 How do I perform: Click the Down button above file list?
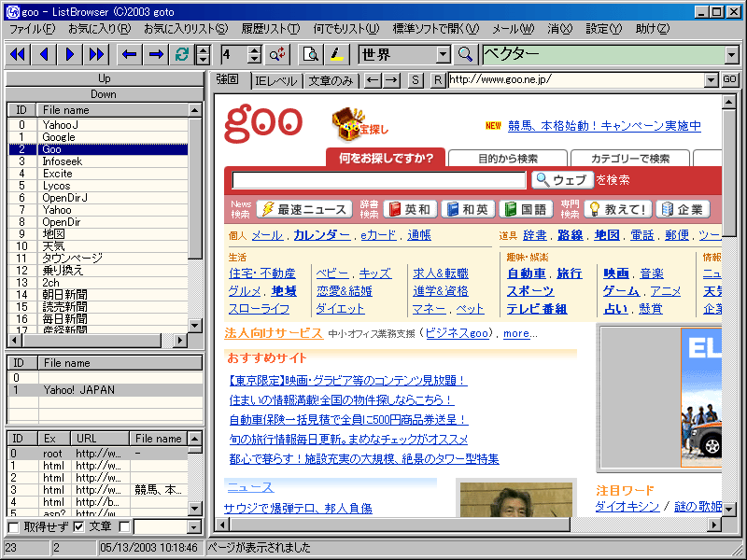click(104, 94)
